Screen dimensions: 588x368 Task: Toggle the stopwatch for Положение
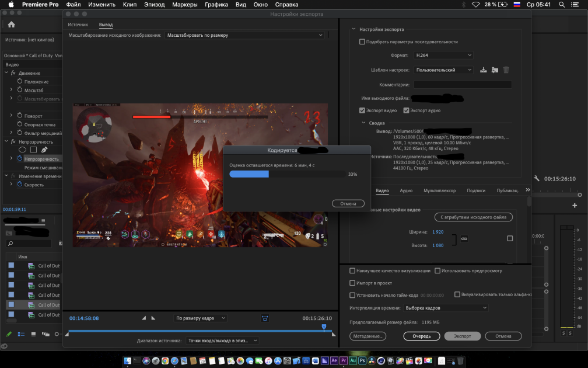(x=20, y=81)
